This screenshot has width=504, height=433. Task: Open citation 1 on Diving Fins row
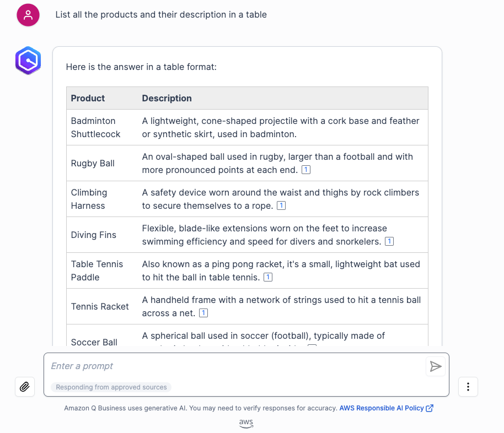tap(389, 241)
